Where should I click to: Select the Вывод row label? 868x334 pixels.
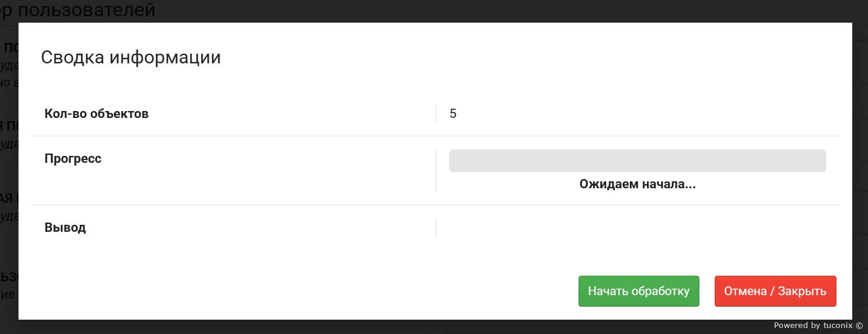pyautogui.click(x=65, y=228)
